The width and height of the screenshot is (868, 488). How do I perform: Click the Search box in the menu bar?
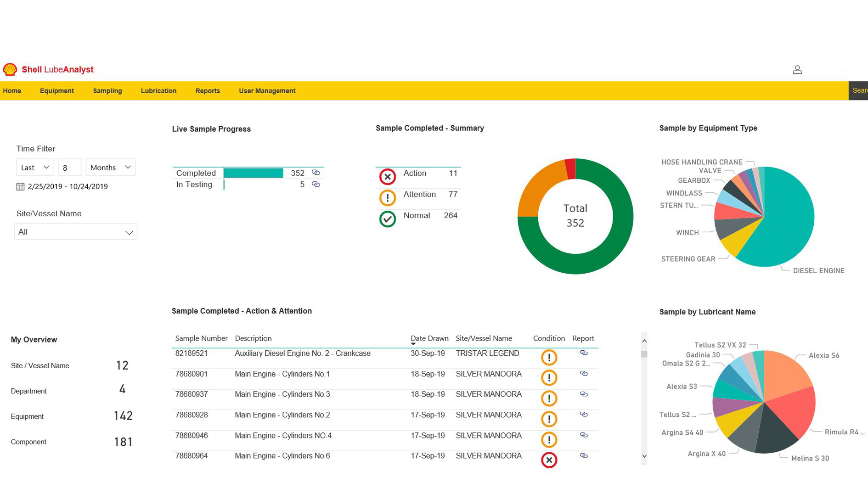click(858, 91)
